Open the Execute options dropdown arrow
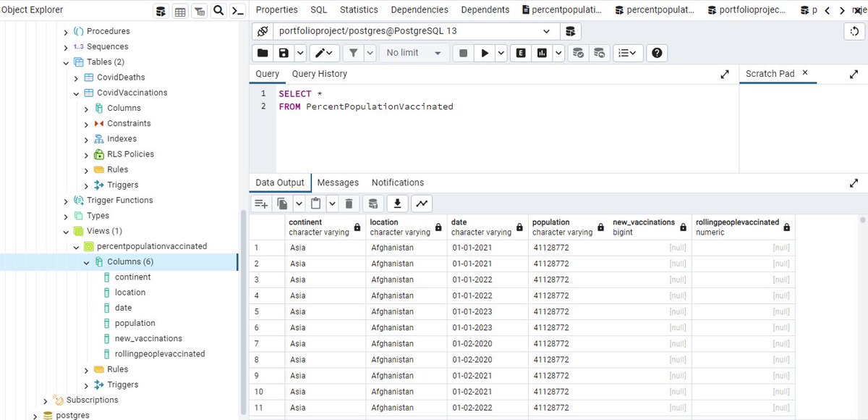The height and width of the screenshot is (420, 868). coord(501,53)
